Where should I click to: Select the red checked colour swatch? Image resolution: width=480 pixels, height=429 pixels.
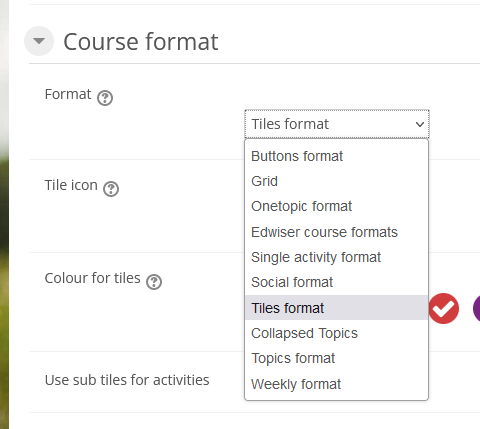click(444, 309)
